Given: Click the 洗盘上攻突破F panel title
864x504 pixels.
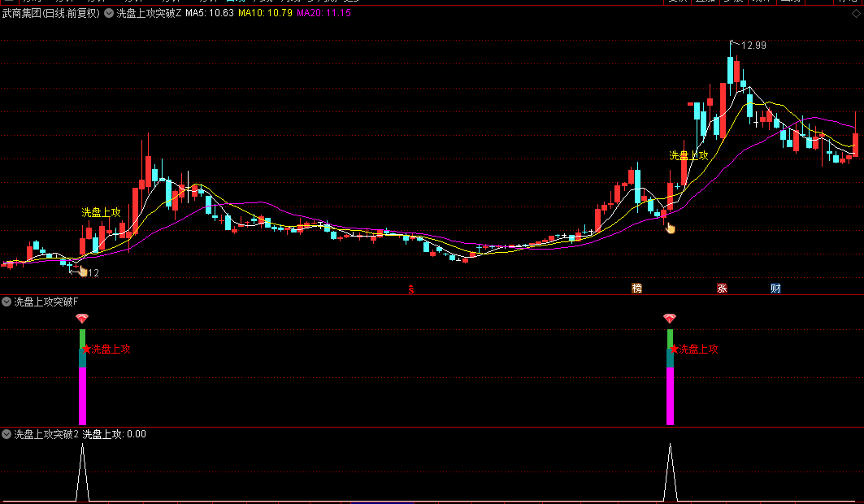Looking at the screenshot, I should [46, 302].
